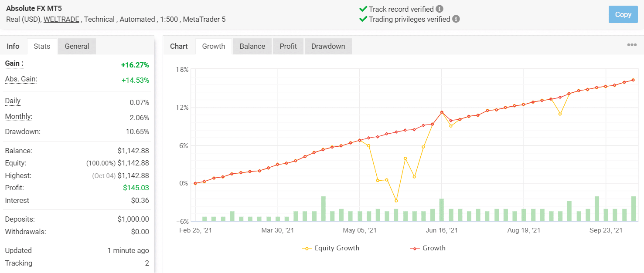The width and height of the screenshot is (644, 273).
Task: Open the three-dots chart options menu
Action: (x=632, y=45)
